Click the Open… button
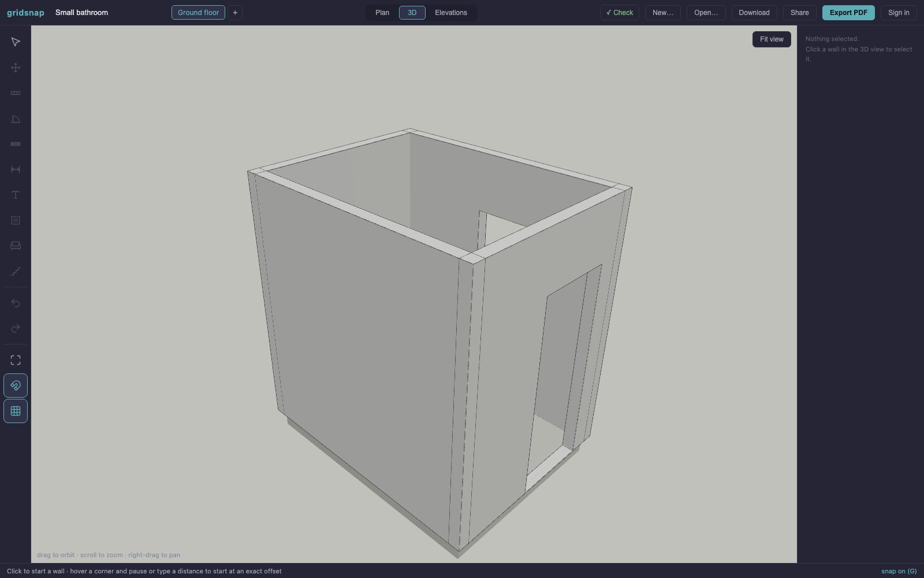Screen dimensions: 924x578 pos(706,13)
